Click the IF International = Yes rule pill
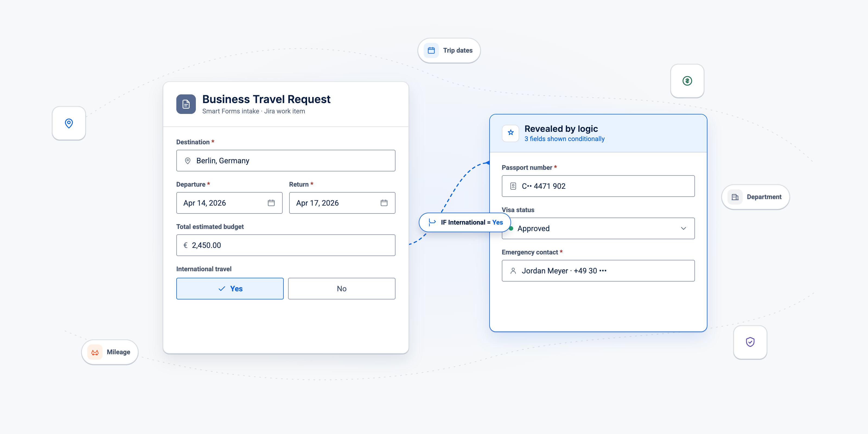The image size is (868, 434). (x=465, y=222)
